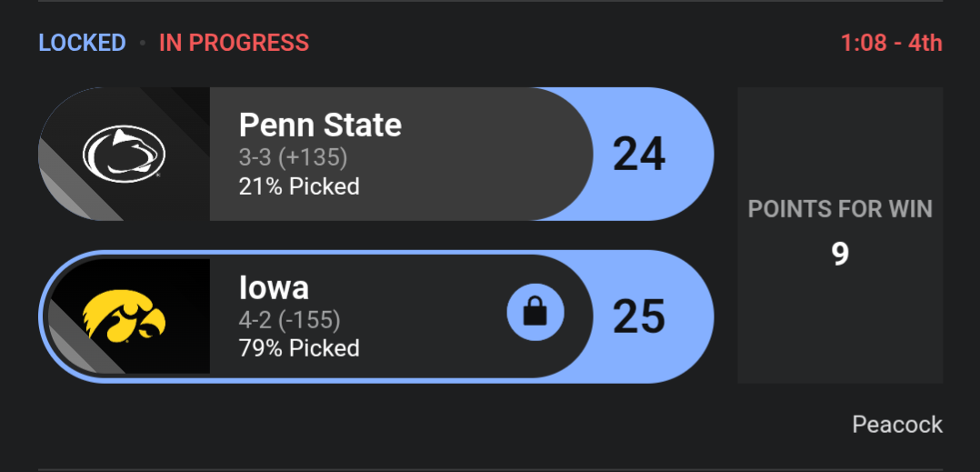
Task: Click the padlock icon on Iowa's pick
Action: coord(535,314)
